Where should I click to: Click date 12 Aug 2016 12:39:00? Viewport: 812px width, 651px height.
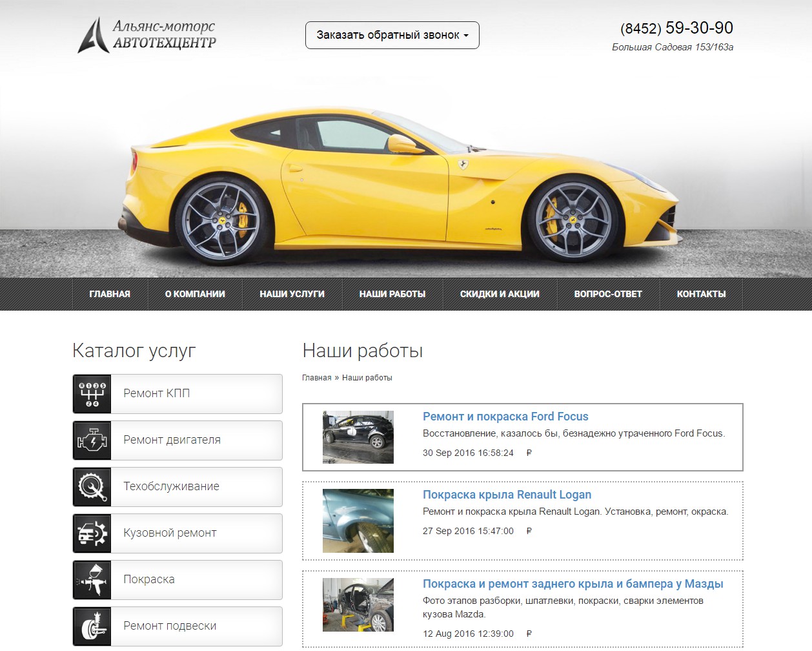tap(468, 634)
